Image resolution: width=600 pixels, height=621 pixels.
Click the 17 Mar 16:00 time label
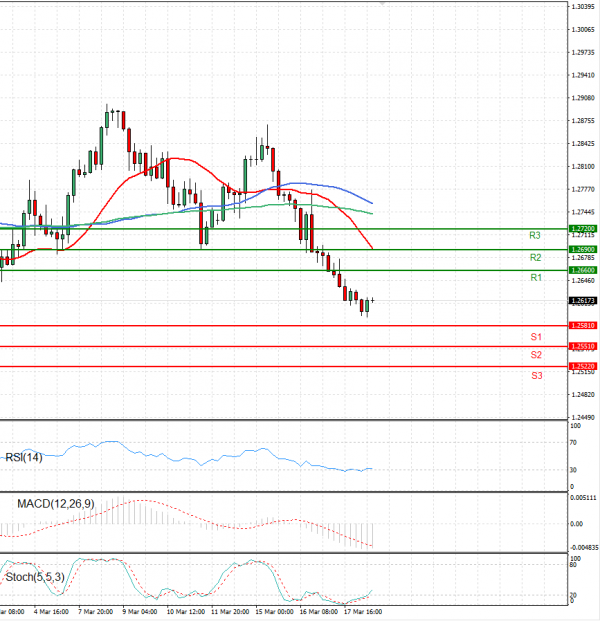click(x=363, y=612)
